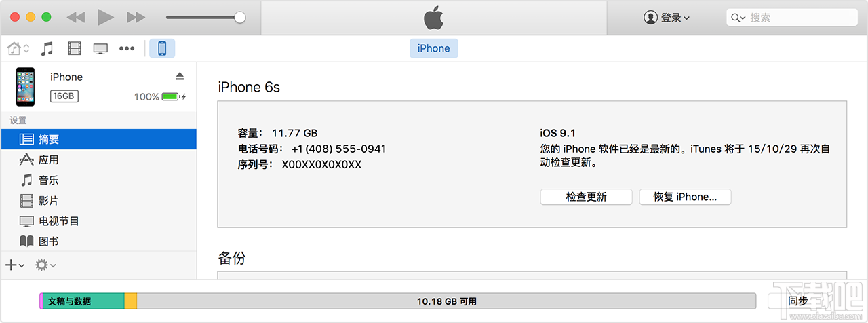The width and height of the screenshot is (868, 323).
Task: Open 影片 in the sidebar
Action: (x=98, y=200)
